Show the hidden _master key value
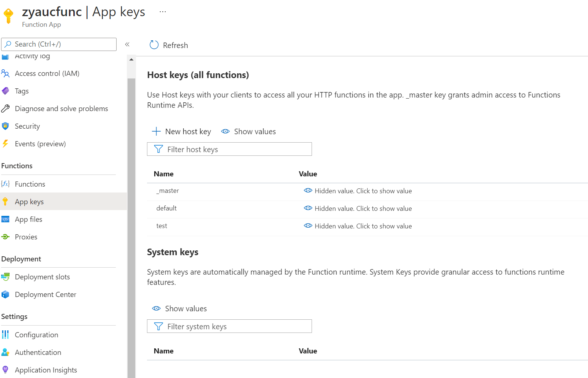This screenshot has height=378, width=588. (x=308, y=191)
